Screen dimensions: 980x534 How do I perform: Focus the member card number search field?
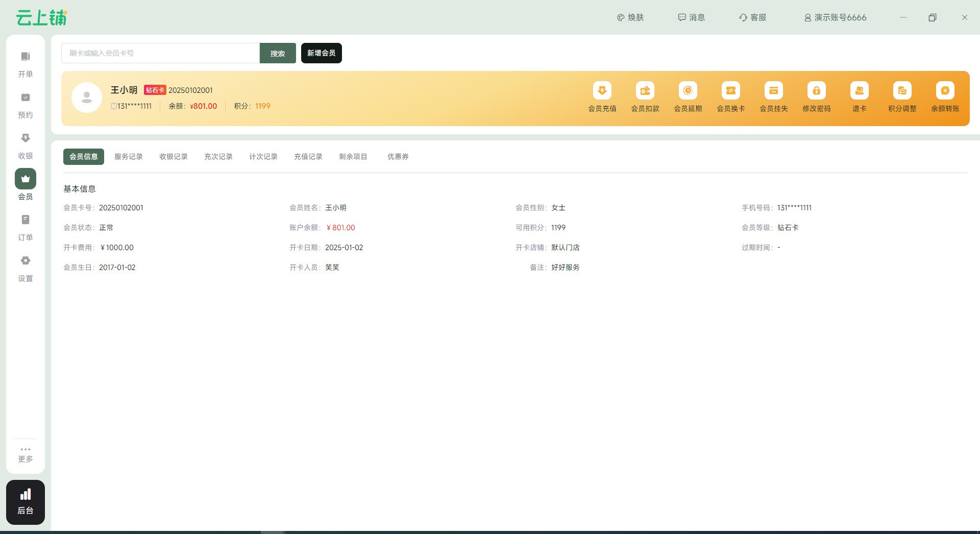tap(160, 53)
